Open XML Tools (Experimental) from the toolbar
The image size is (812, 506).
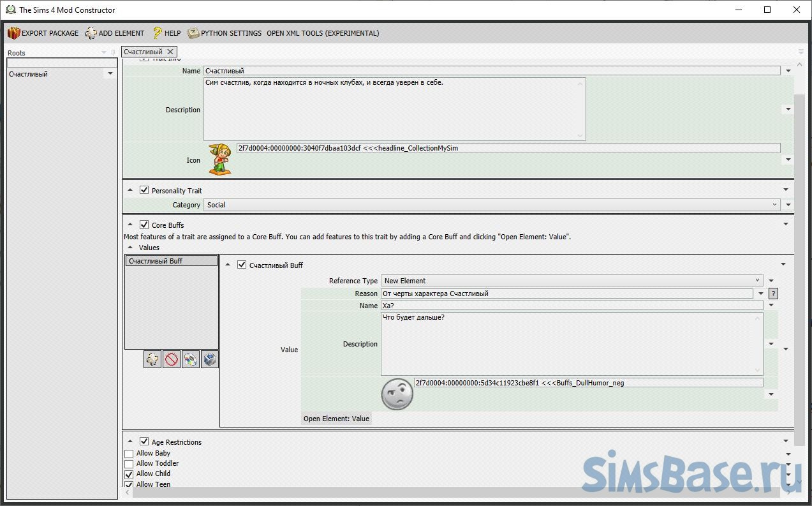click(323, 33)
